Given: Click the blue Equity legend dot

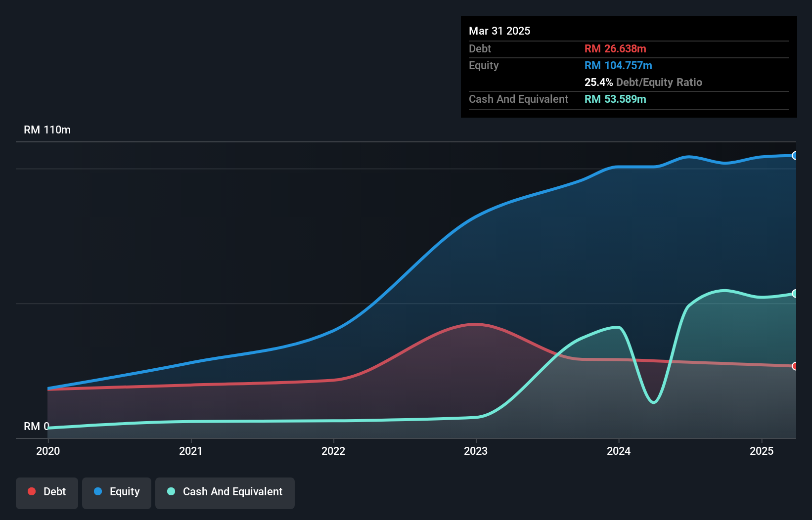Looking at the screenshot, I should 97,491.
